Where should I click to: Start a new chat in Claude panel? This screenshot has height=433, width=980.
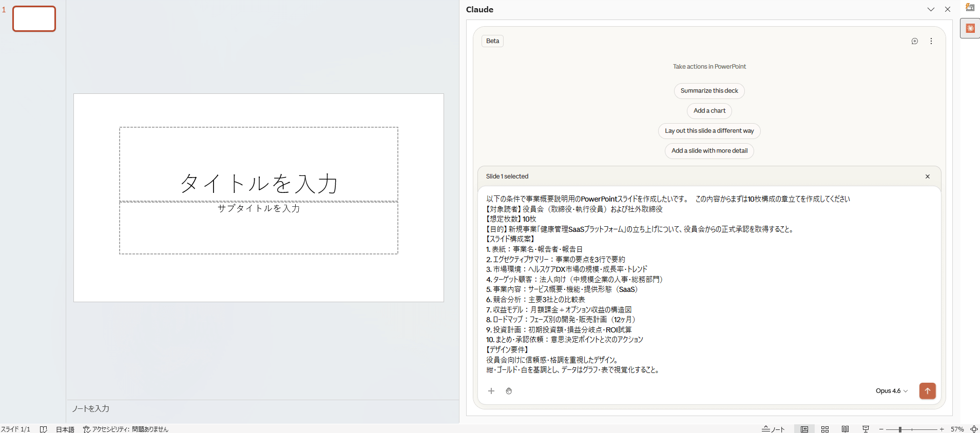point(914,41)
